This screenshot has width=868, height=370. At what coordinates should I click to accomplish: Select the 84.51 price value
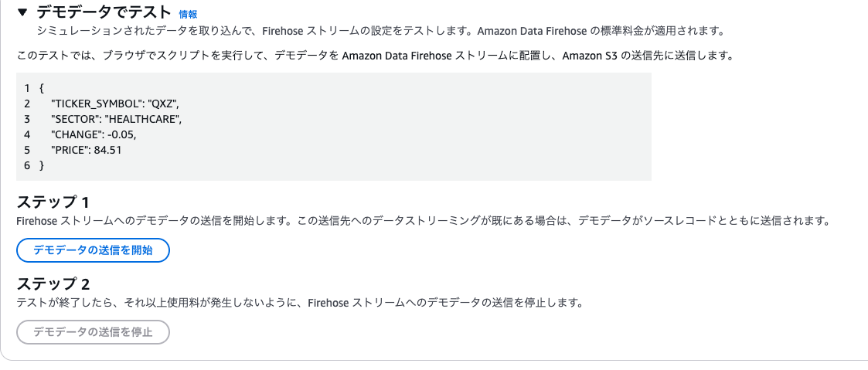coord(107,150)
